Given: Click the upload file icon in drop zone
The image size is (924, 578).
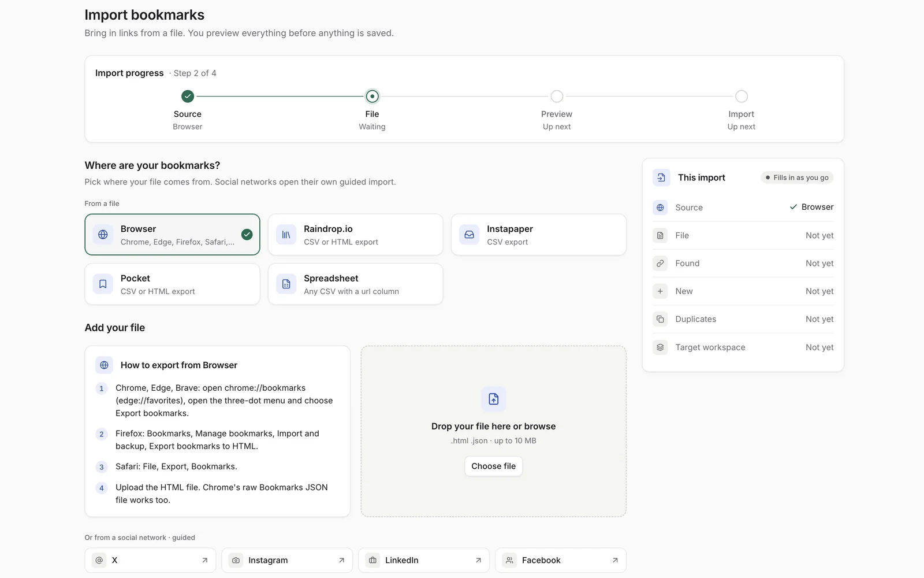Looking at the screenshot, I should pos(494,399).
